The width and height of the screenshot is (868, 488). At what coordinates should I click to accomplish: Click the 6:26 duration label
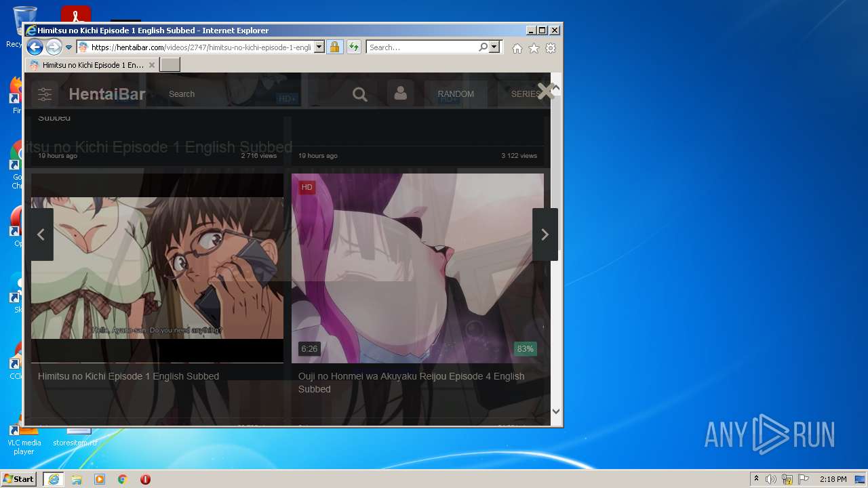point(309,349)
